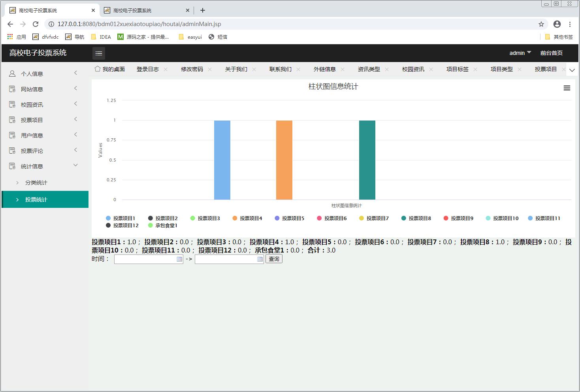Click the 网站信息 sidebar icon

pos(12,89)
